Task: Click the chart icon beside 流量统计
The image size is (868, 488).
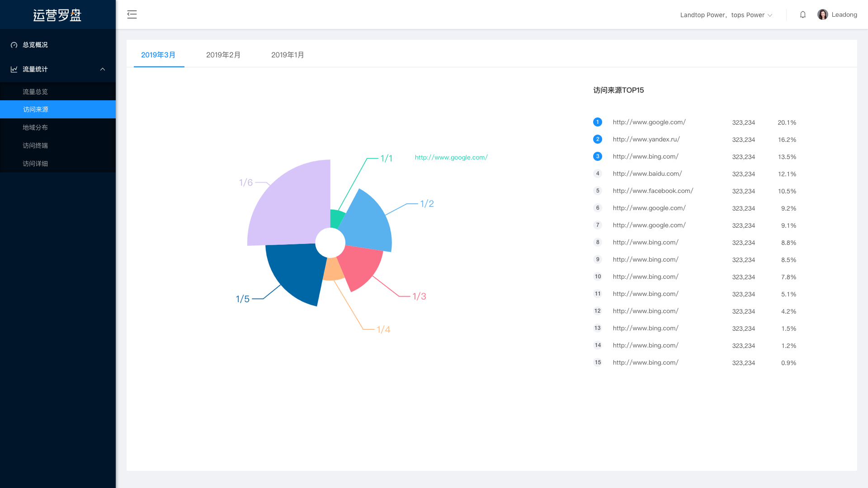Action: 14,69
